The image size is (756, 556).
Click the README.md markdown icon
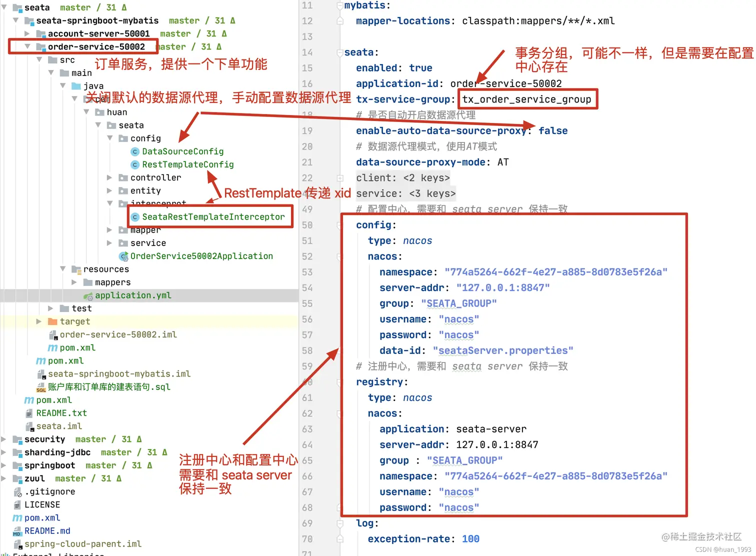point(17,531)
